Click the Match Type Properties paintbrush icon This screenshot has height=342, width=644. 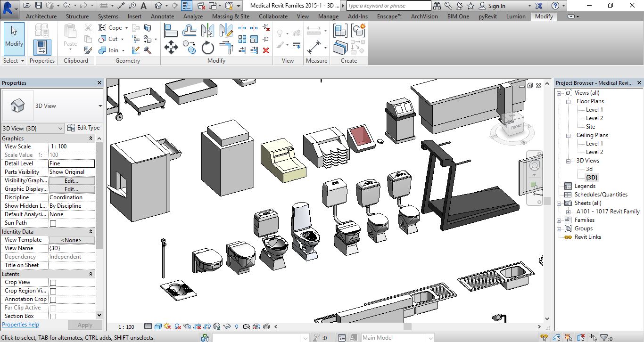88,50
